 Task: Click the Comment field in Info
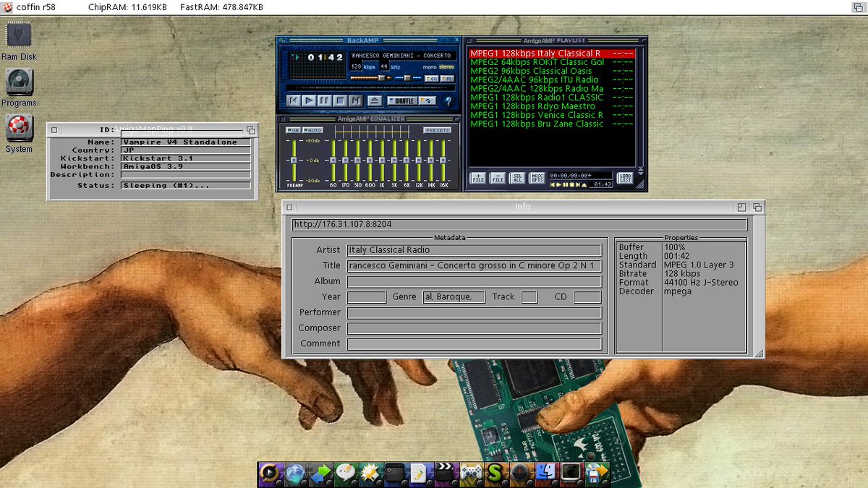click(x=474, y=344)
